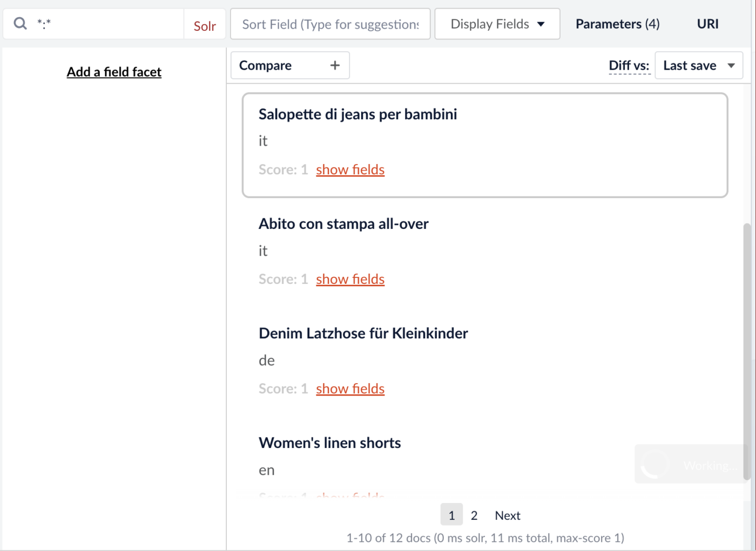
Task: Show fields for Abito con stampa all-over
Action: point(350,280)
